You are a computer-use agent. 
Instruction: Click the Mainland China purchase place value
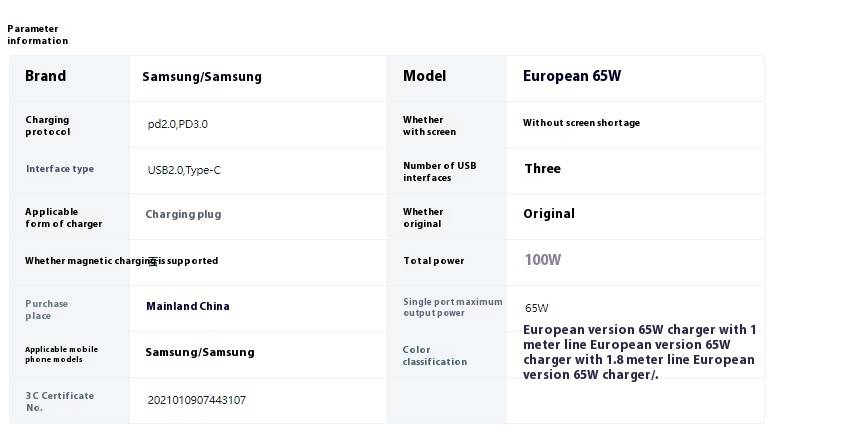point(188,306)
